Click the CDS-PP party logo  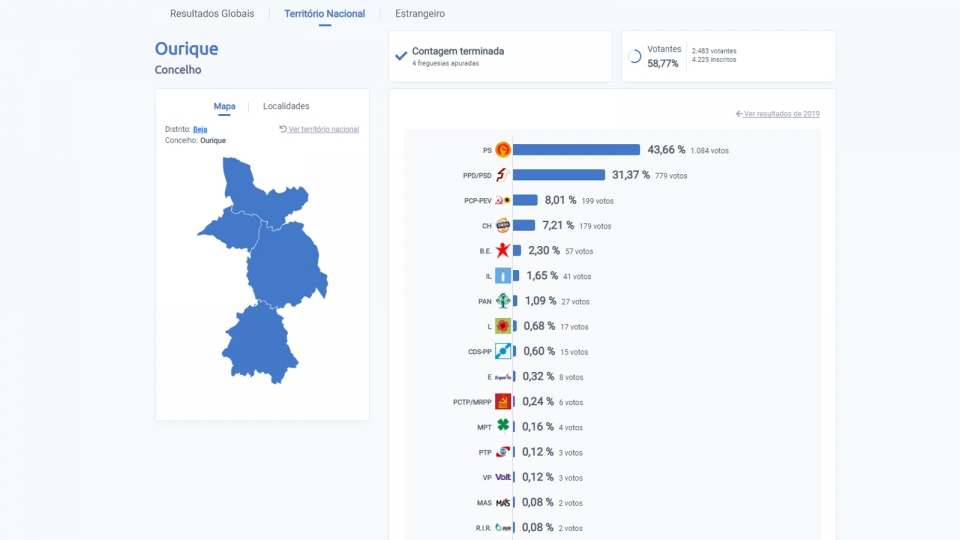pyautogui.click(x=503, y=351)
